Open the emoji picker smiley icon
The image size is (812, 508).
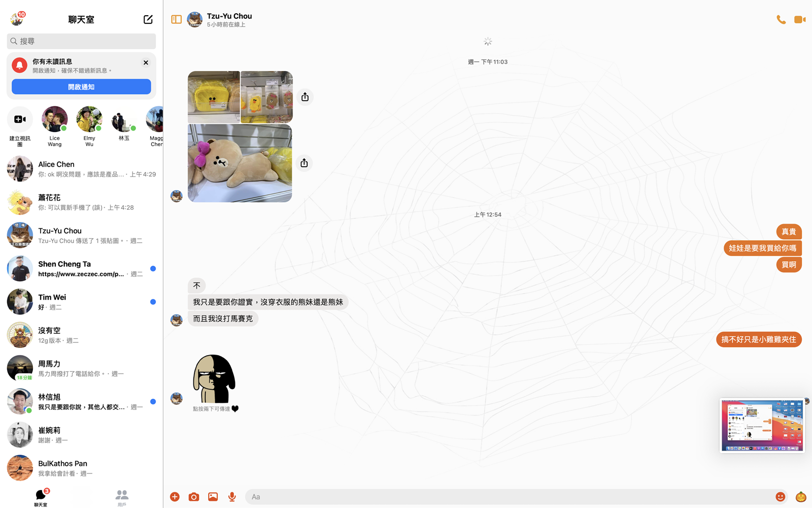tap(780, 497)
